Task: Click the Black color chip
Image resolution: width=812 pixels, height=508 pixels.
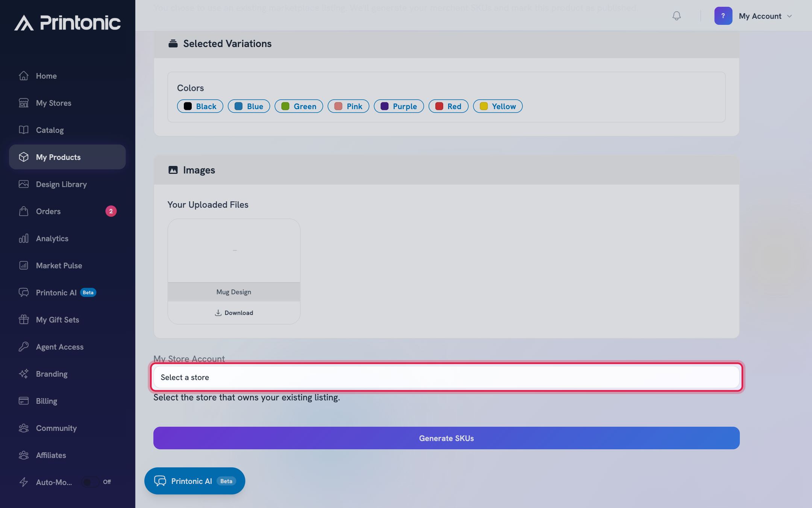Action: [x=200, y=106]
